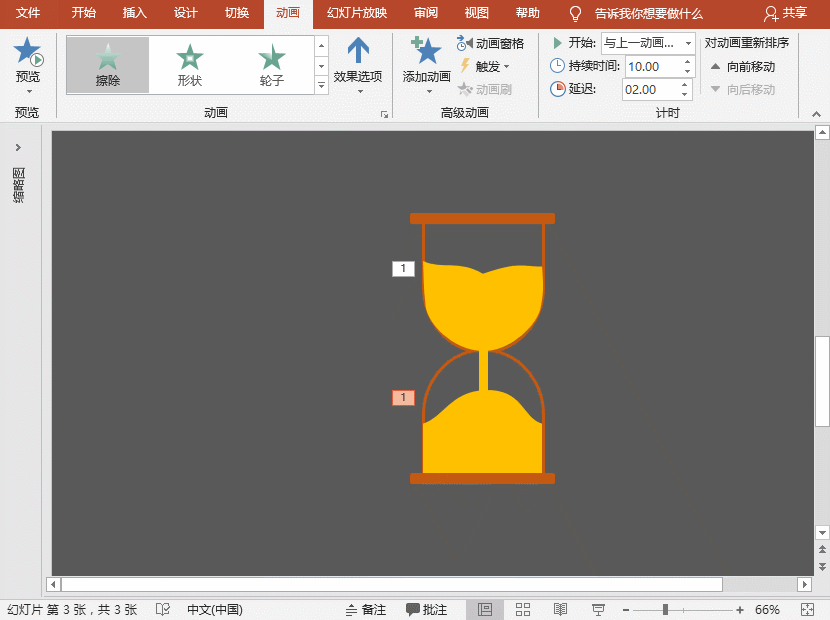Toggle the Comments (批注) pane
Viewport: 830px width, 620px height.
point(427,610)
